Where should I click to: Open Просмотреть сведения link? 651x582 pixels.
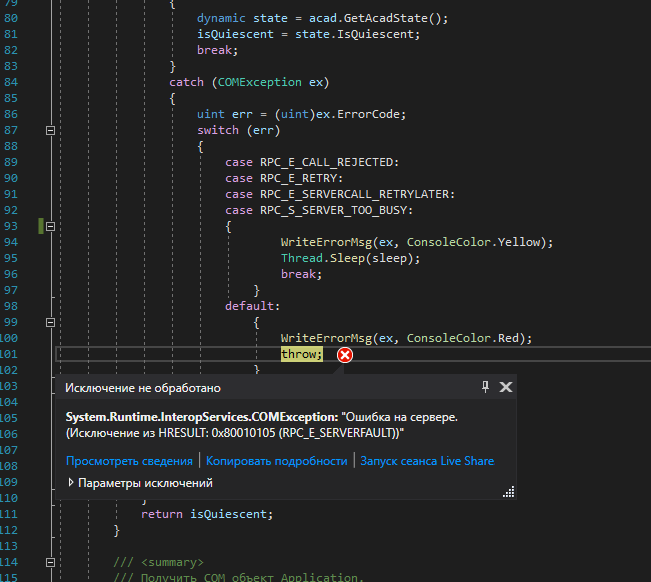pos(129,461)
